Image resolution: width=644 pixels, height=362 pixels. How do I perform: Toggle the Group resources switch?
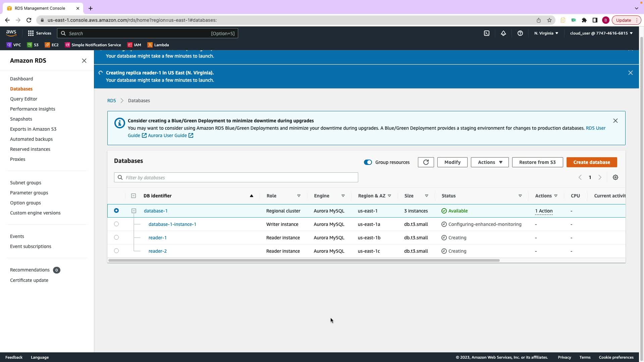click(x=368, y=162)
